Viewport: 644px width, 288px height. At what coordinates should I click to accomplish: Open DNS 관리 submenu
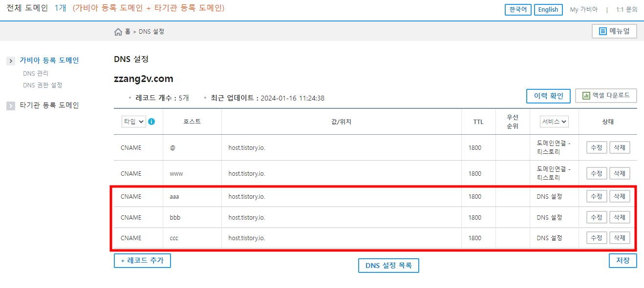pyautogui.click(x=36, y=73)
